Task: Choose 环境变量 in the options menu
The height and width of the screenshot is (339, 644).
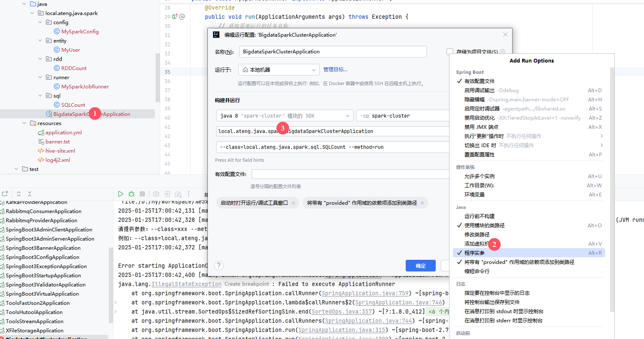Action: [474, 195]
